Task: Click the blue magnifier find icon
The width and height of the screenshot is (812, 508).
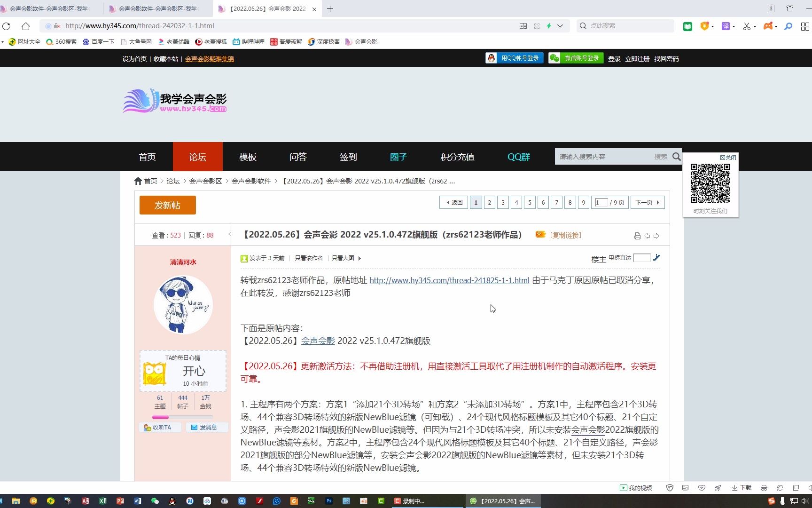Action: tap(789, 26)
